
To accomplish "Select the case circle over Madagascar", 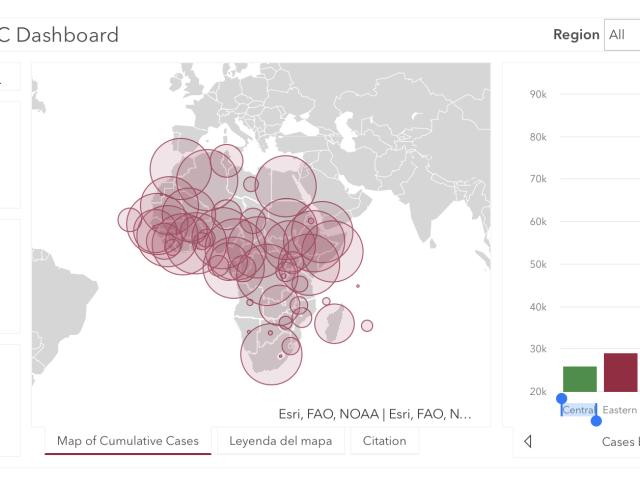I will click(x=335, y=323).
